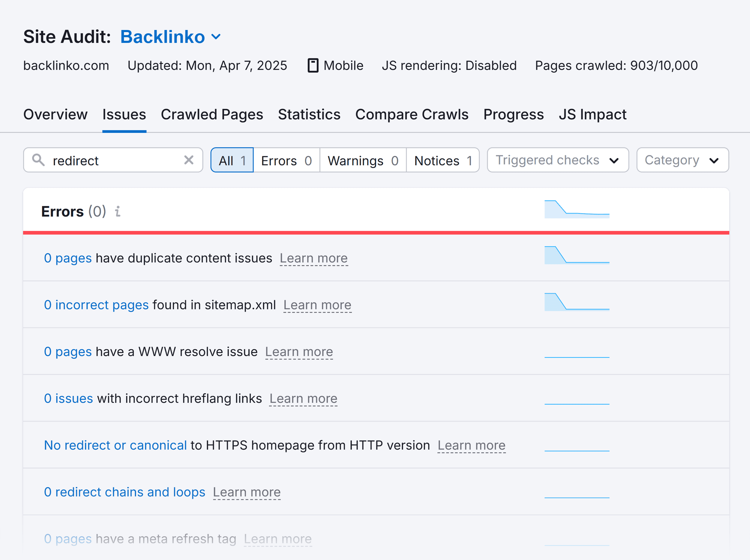Open 0 issues hreflang link
The image size is (750, 560).
[x=68, y=398]
